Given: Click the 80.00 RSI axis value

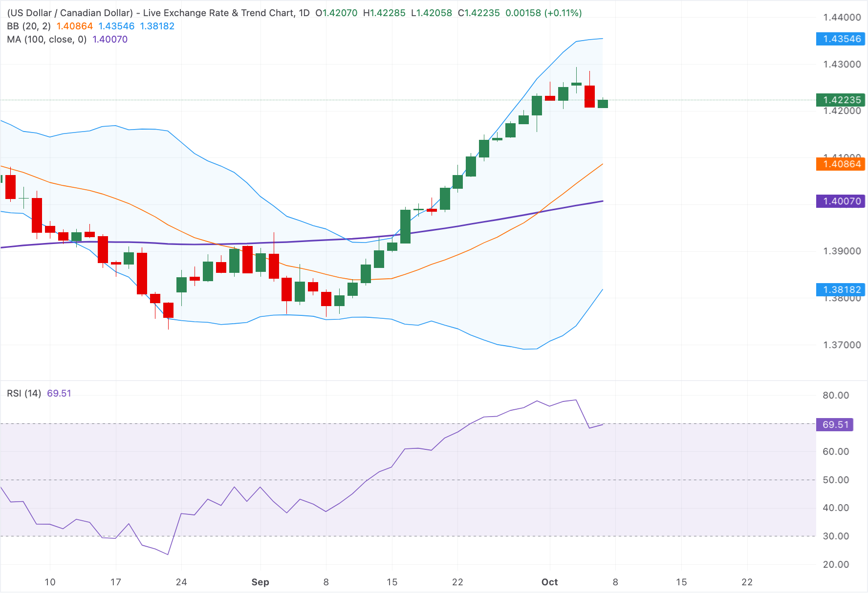Looking at the screenshot, I should coord(836,395).
